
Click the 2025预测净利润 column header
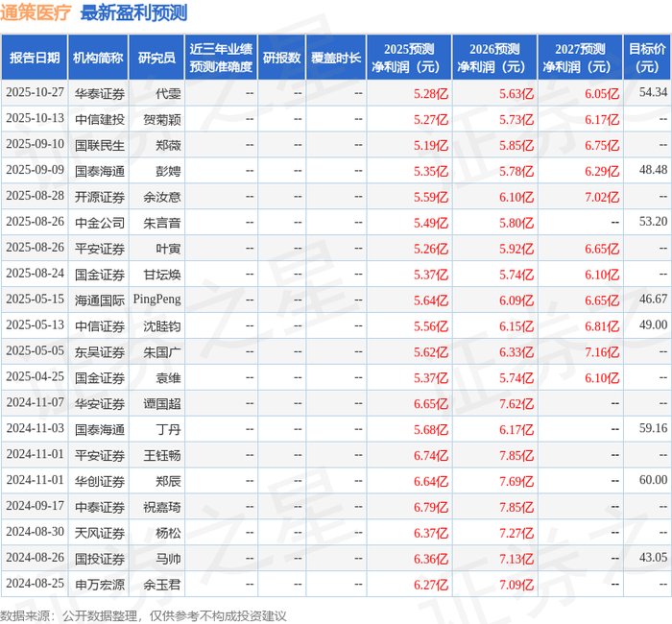click(x=409, y=58)
